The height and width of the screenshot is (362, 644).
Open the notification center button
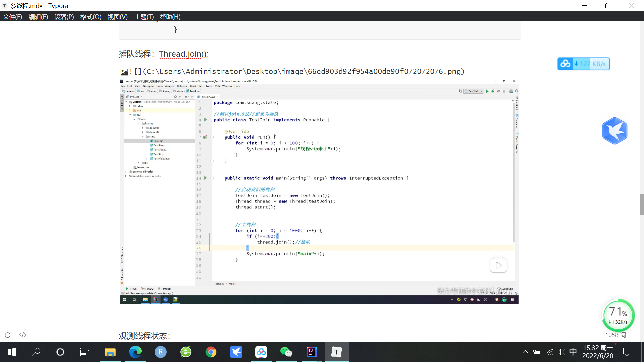tap(627, 352)
